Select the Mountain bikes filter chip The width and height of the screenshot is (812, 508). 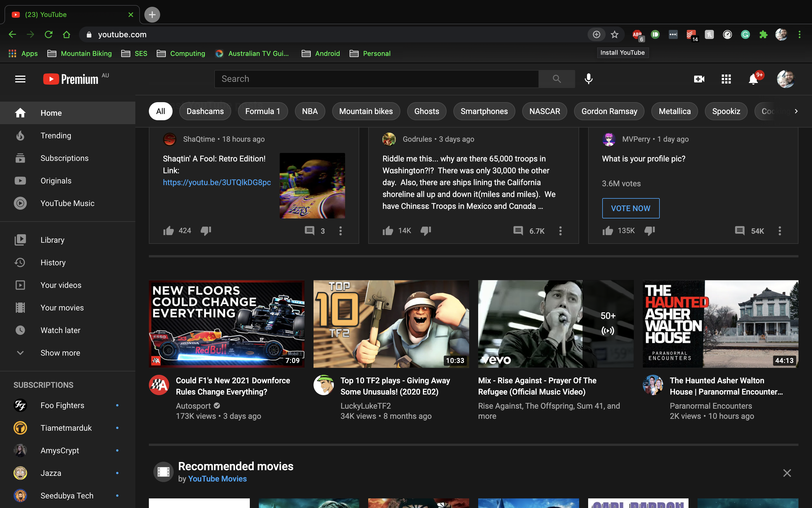coord(366,111)
